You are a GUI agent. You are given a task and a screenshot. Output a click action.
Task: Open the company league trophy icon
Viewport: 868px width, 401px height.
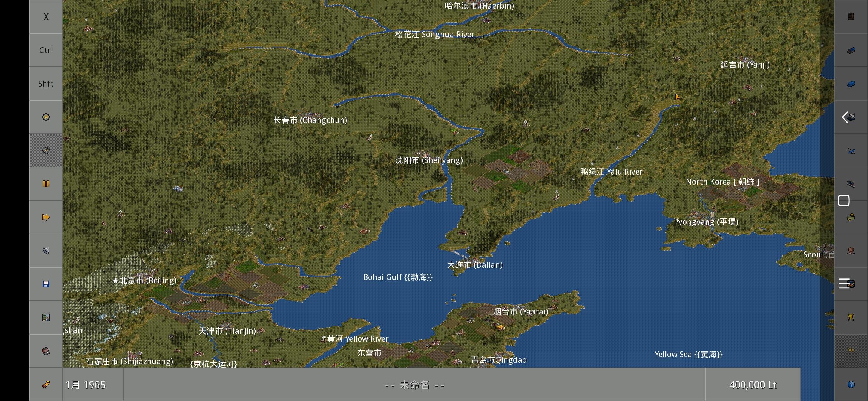click(x=851, y=317)
